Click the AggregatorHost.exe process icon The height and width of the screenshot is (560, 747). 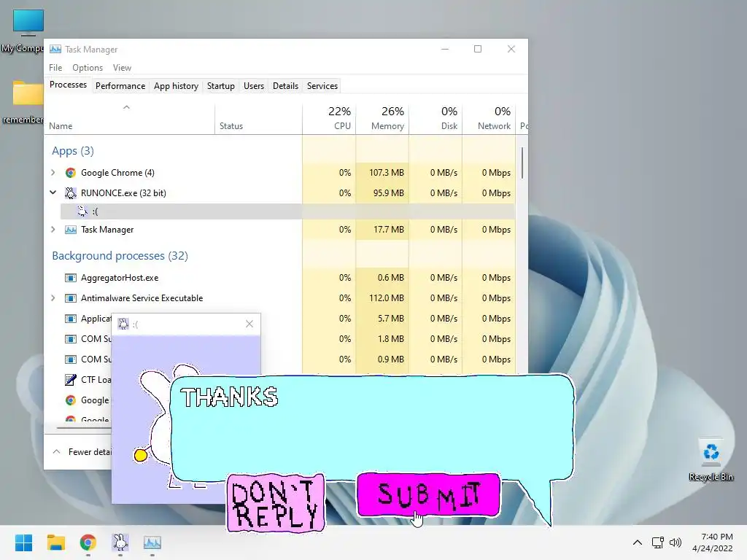click(71, 278)
